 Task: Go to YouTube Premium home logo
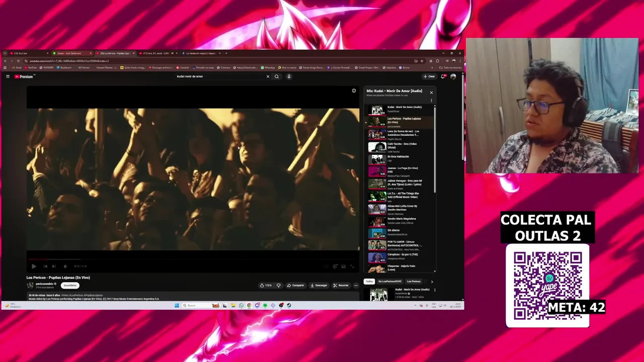coord(24,76)
